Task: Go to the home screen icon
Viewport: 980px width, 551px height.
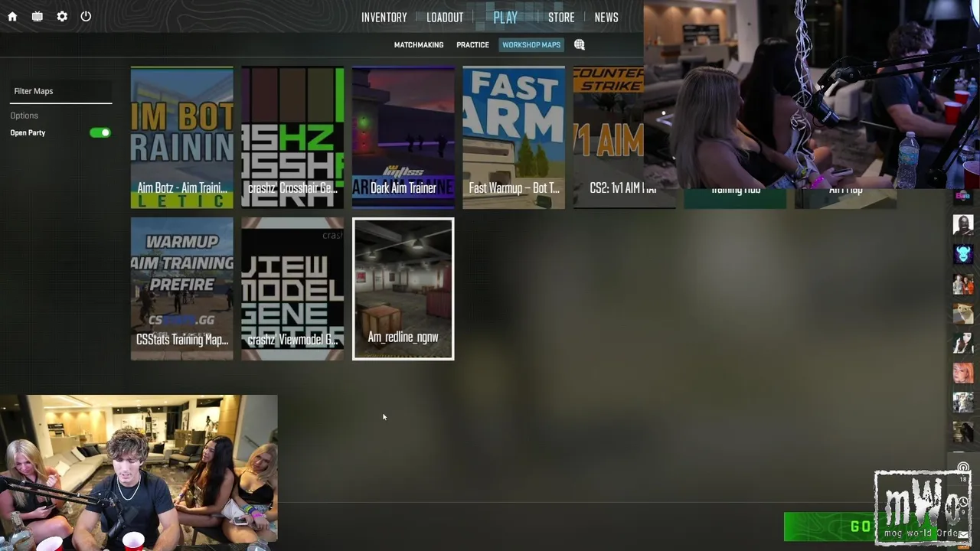Action: (x=12, y=16)
